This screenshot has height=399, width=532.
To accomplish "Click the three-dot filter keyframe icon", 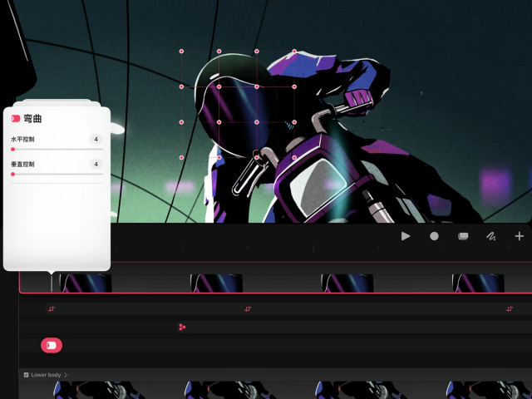I will [182, 327].
